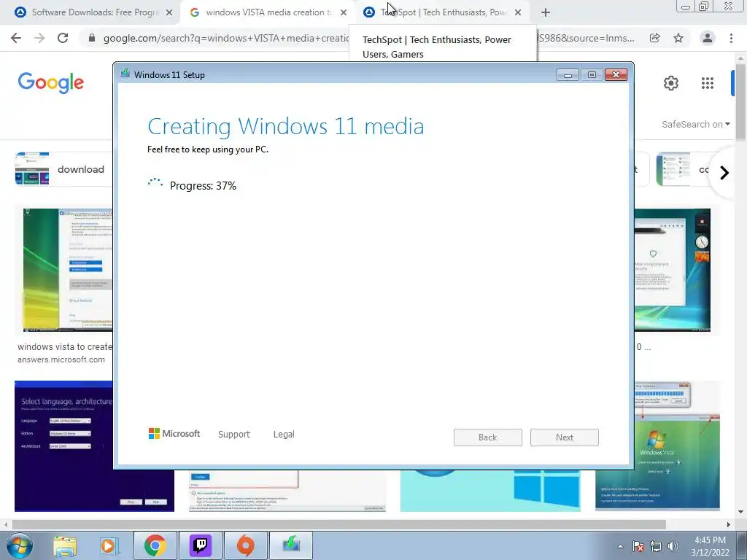Minimize the Chrome window
Image resolution: width=747 pixels, height=560 pixels.
[x=686, y=7]
